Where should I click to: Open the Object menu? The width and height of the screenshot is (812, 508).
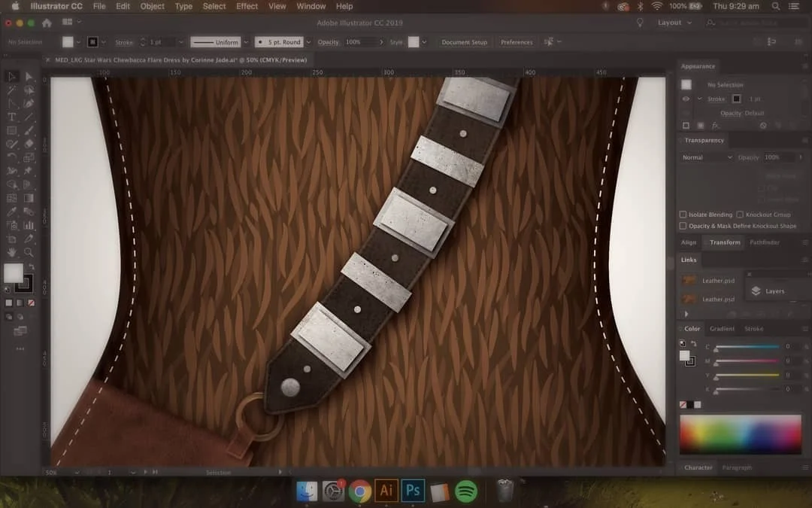point(152,6)
